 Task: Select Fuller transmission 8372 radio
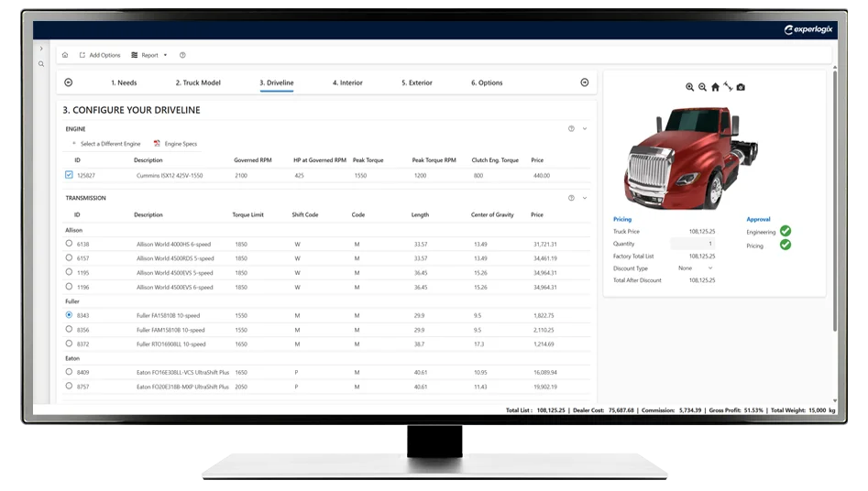69,344
